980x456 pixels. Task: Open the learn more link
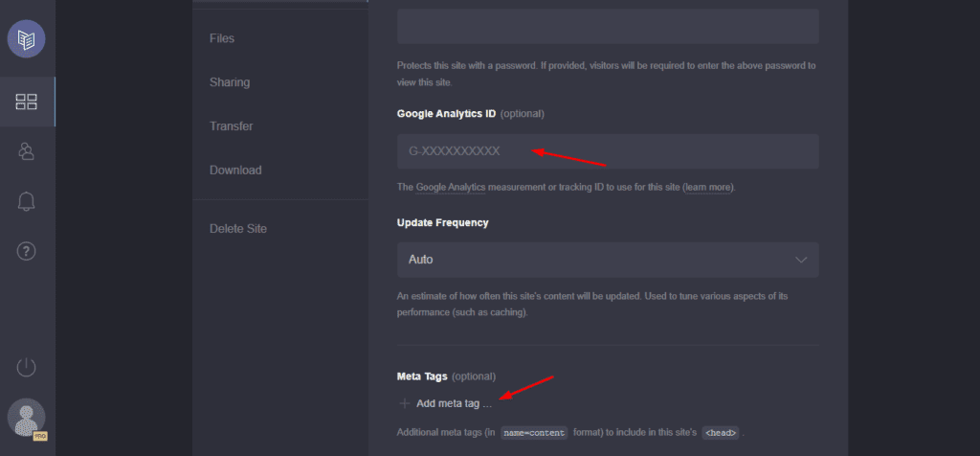[x=708, y=187]
